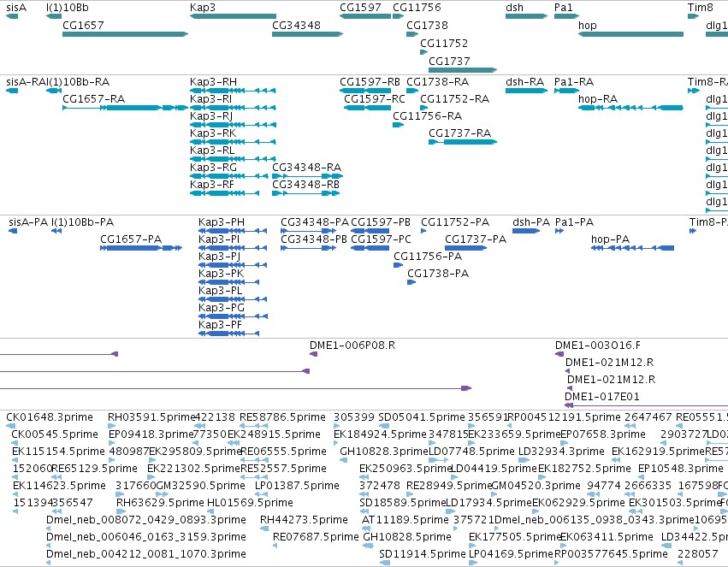728x567 pixels.
Task: Click the CG1657-PA protein feature
Action: pyautogui.click(x=141, y=248)
